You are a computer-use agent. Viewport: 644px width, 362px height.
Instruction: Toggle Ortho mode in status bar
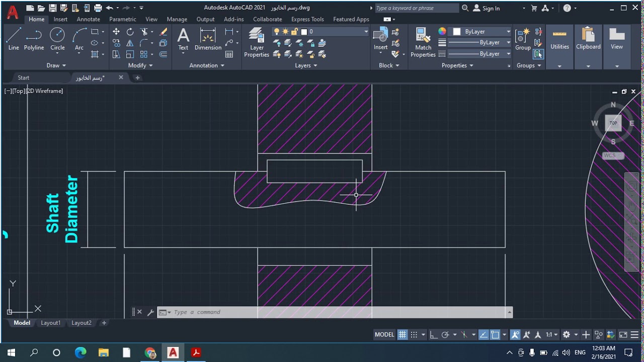[434, 335]
